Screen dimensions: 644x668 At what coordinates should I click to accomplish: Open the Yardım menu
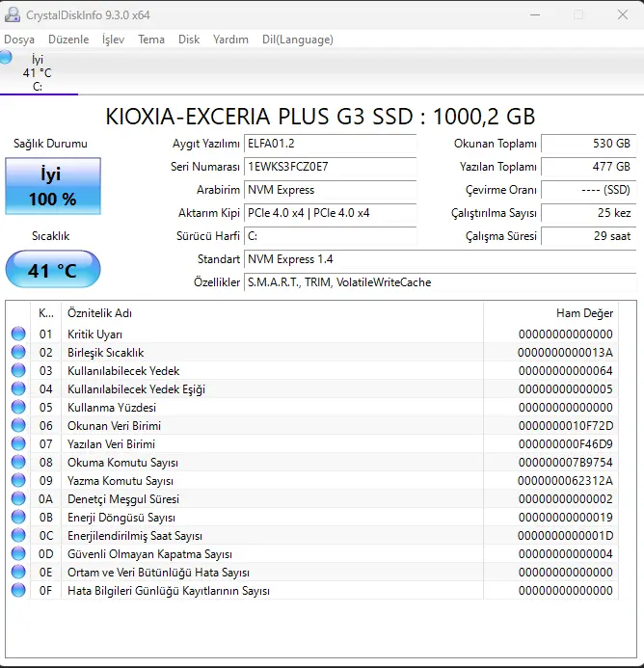point(230,40)
